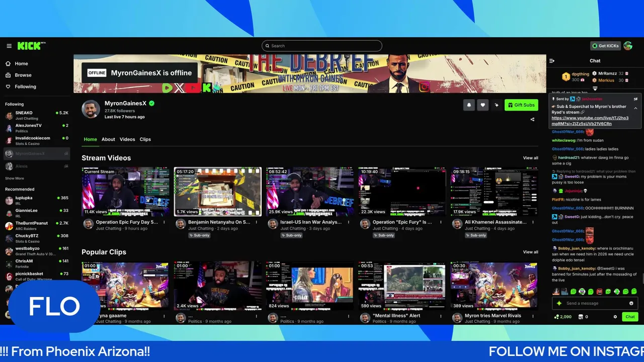The height and width of the screenshot is (362, 644).
Task: Open options for Operation Epic Fury Day 5 video
Action: coord(164,222)
